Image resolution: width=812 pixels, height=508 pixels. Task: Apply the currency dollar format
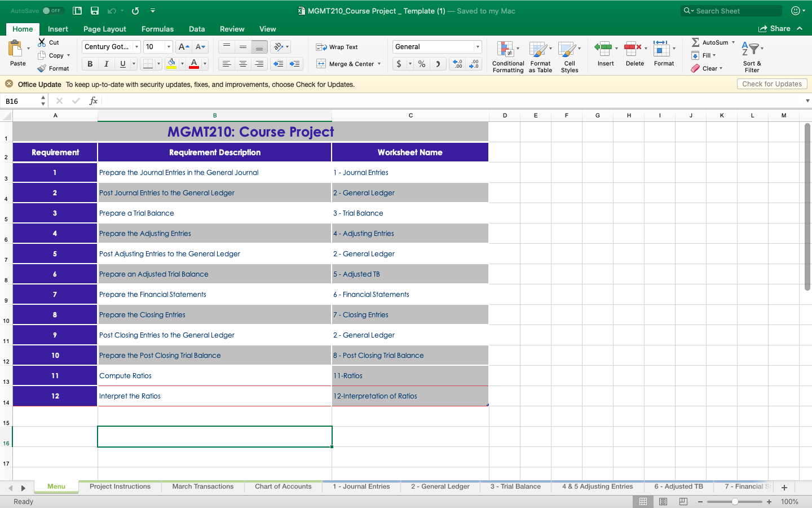click(x=399, y=64)
